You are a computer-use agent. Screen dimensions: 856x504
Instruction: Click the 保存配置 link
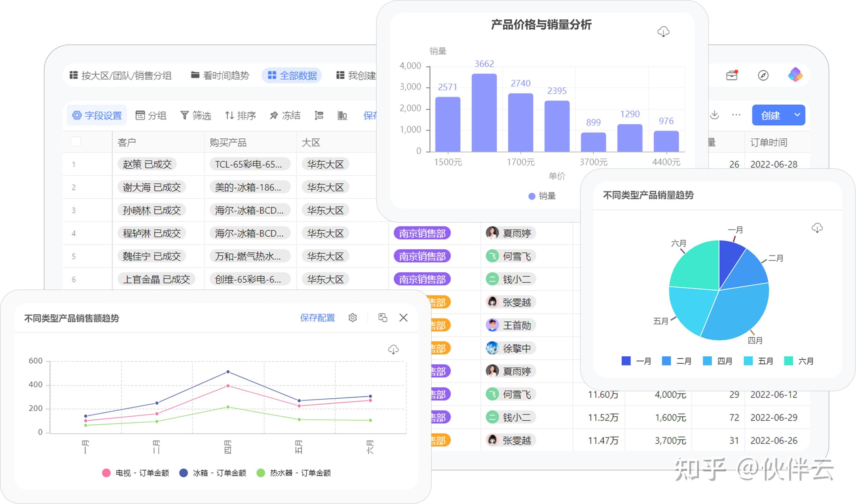pyautogui.click(x=317, y=317)
